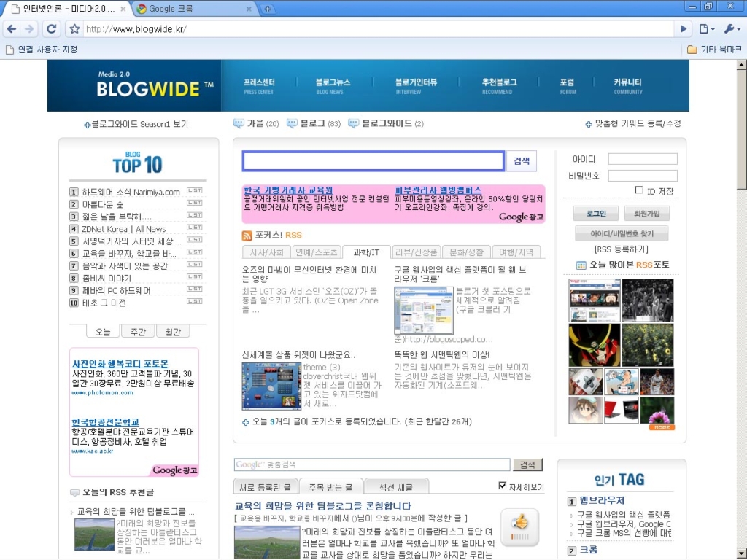The height and width of the screenshot is (560, 747).
Task: Select the 여행/지역 tab
Action: (516, 252)
